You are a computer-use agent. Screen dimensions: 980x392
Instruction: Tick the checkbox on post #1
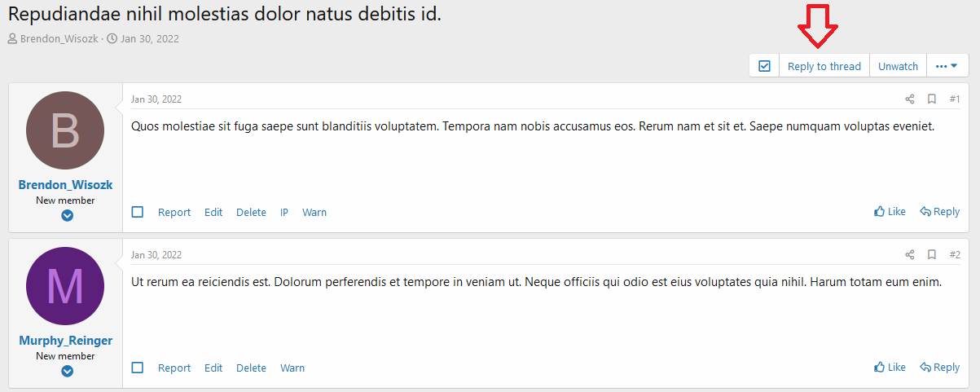pos(138,212)
